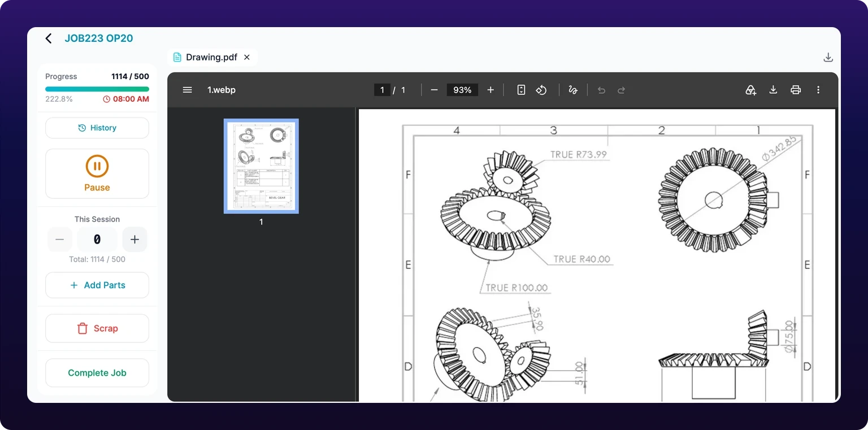868x430 pixels.
Task: Click the page number field
Action: click(x=382, y=90)
